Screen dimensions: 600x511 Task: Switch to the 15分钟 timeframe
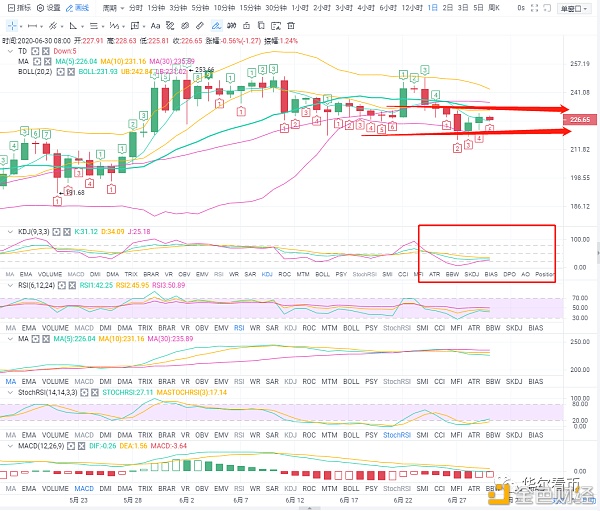[x=250, y=8]
